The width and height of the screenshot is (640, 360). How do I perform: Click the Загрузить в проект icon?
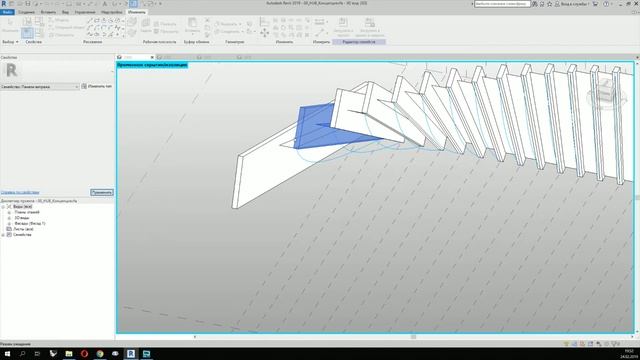coord(343,27)
